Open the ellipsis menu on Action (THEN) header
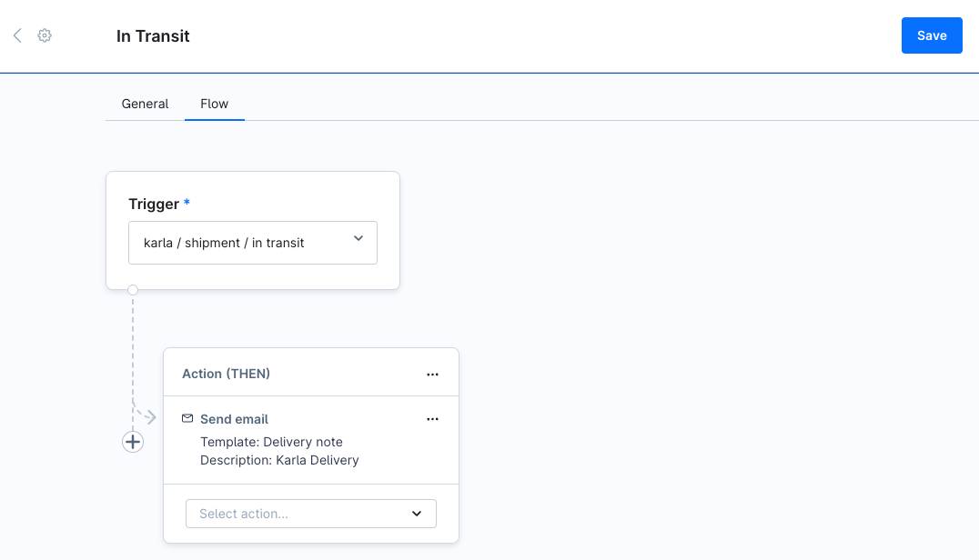The height and width of the screenshot is (560, 979). click(x=432, y=373)
